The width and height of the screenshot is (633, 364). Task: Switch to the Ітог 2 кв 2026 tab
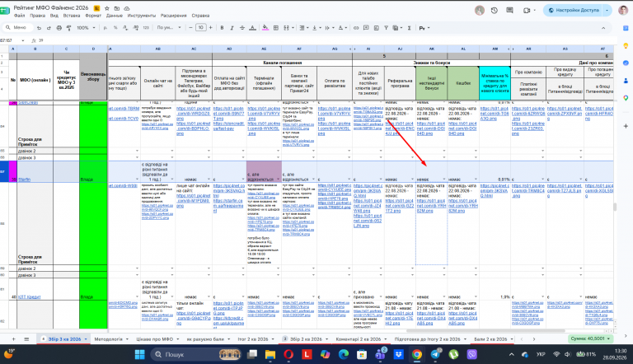(x=253, y=339)
